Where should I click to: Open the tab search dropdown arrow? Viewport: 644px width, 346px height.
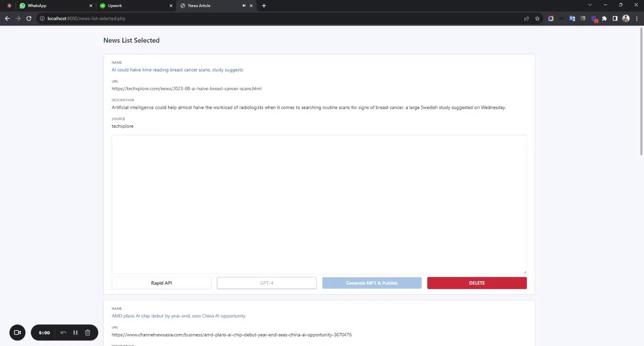coord(590,5)
